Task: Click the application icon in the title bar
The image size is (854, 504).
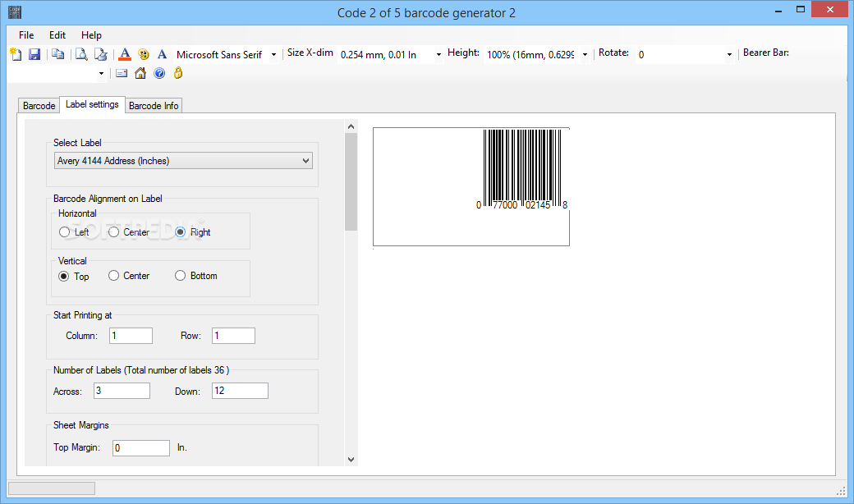Action: 15,12
